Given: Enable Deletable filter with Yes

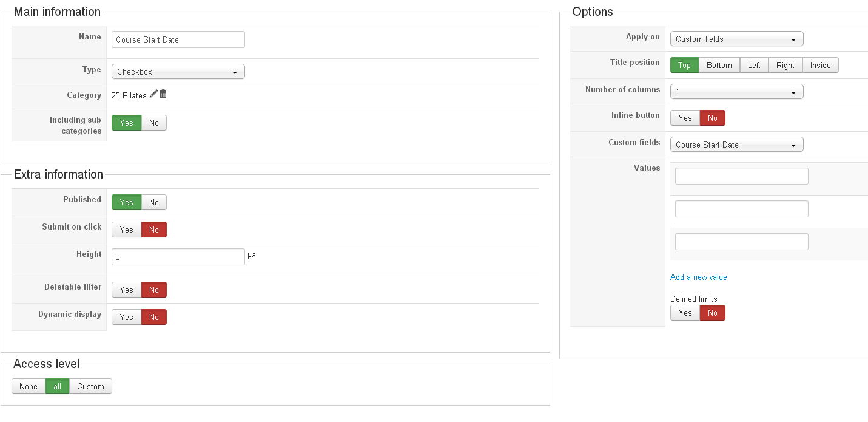Looking at the screenshot, I should 126,290.
